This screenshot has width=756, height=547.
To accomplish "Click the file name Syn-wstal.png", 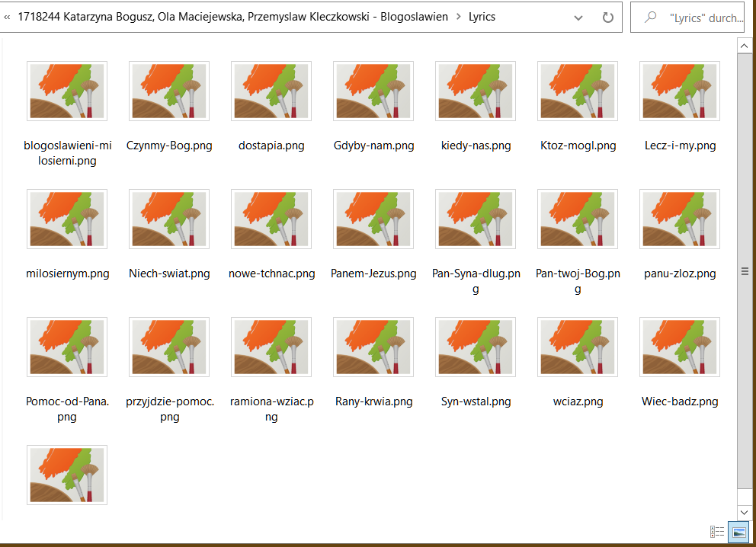I will (476, 401).
